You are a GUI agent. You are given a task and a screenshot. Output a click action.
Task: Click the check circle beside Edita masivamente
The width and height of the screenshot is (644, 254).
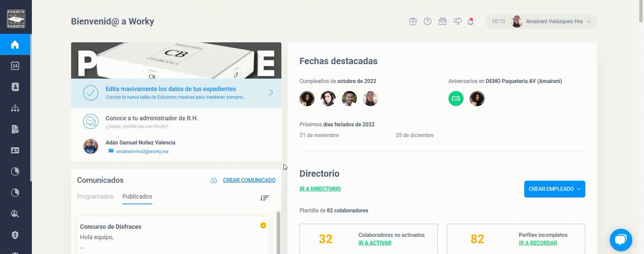click(x=91, y=93)
